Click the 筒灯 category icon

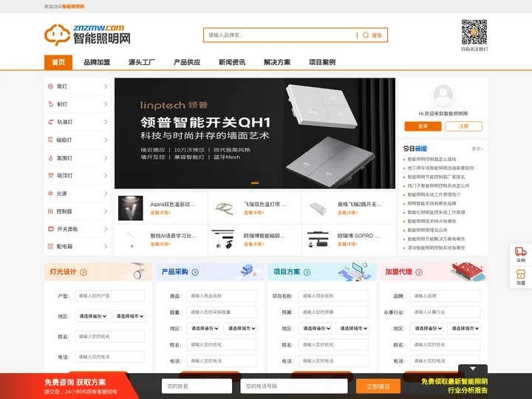click(x=50, y=86)
